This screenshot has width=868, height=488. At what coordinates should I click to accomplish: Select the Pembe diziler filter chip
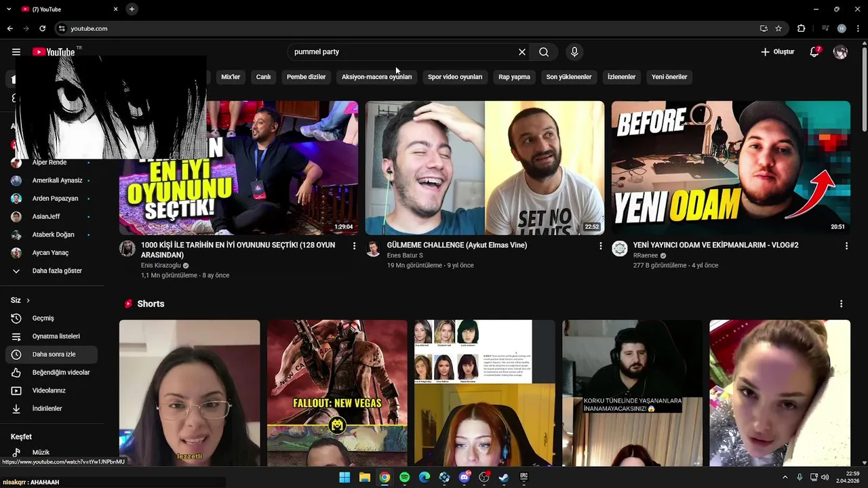(x=306, y=77)
